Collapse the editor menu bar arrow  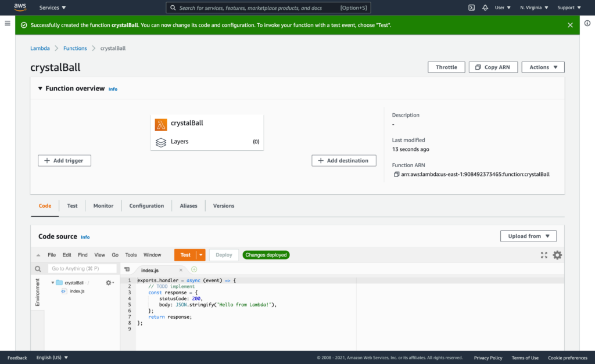(x=38, y=255)
